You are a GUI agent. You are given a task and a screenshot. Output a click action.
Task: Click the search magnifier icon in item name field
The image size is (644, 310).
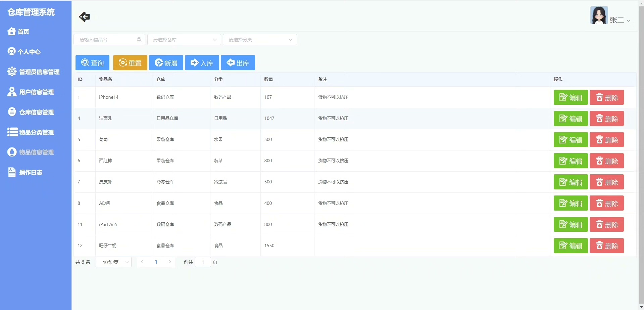click(x=139, y=40)
